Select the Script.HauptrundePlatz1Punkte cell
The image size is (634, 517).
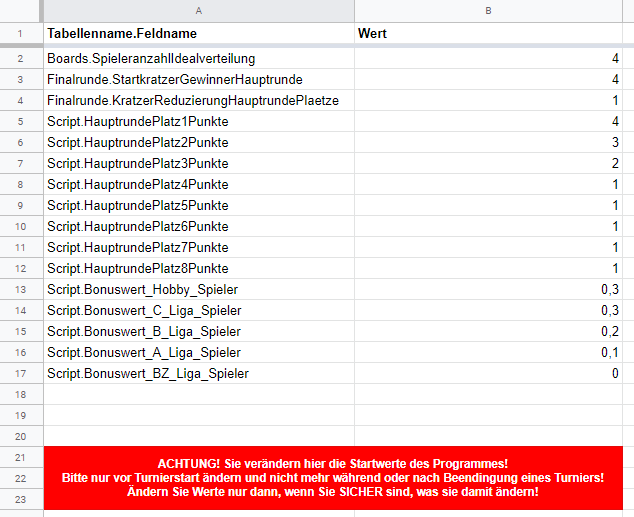[x=198, y=122]
